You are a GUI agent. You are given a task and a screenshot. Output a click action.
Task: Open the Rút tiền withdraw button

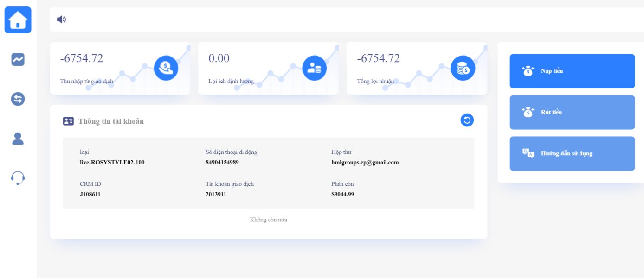coord(572,113)
